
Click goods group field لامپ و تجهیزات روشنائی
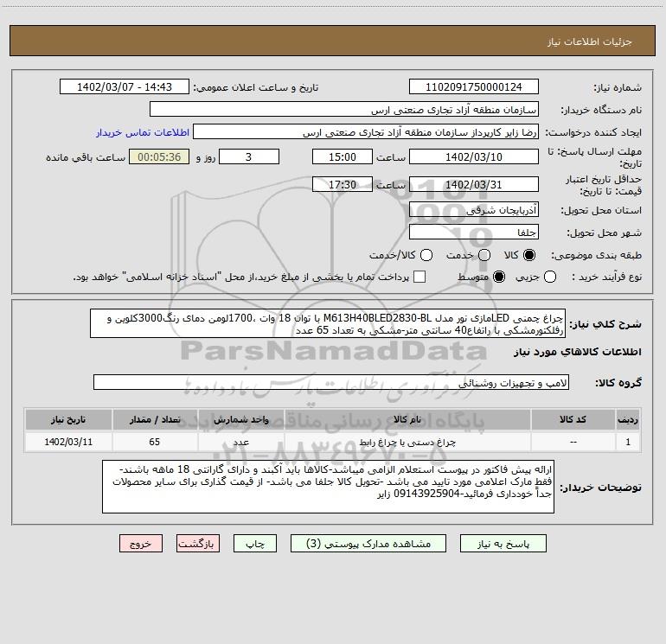tap(331, 382)
